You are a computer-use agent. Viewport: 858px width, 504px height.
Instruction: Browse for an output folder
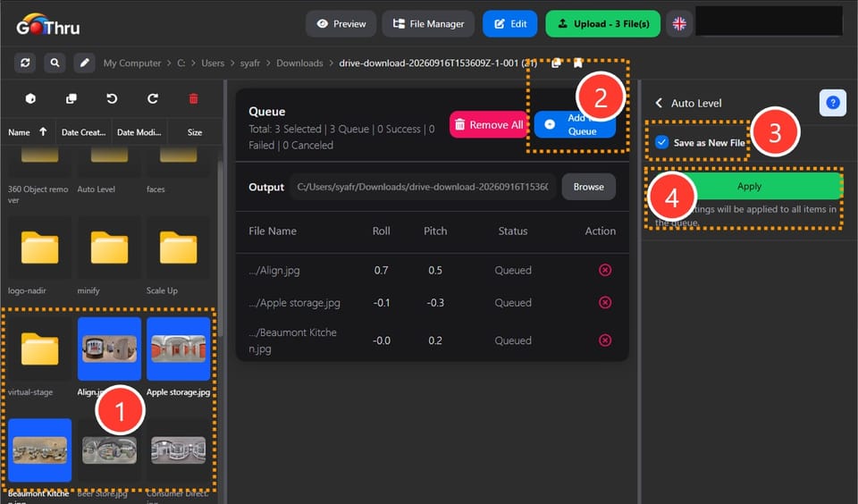[588, 187]
